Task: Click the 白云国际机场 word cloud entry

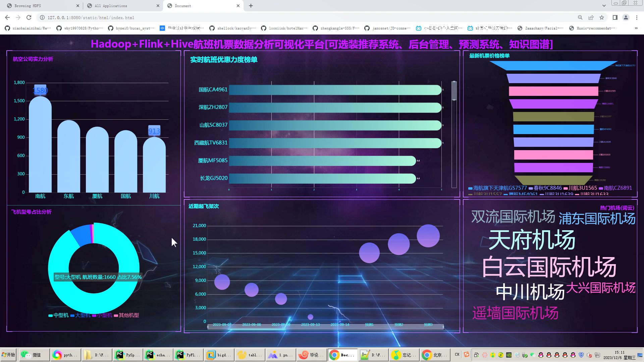Action: (x=549, y=267)
